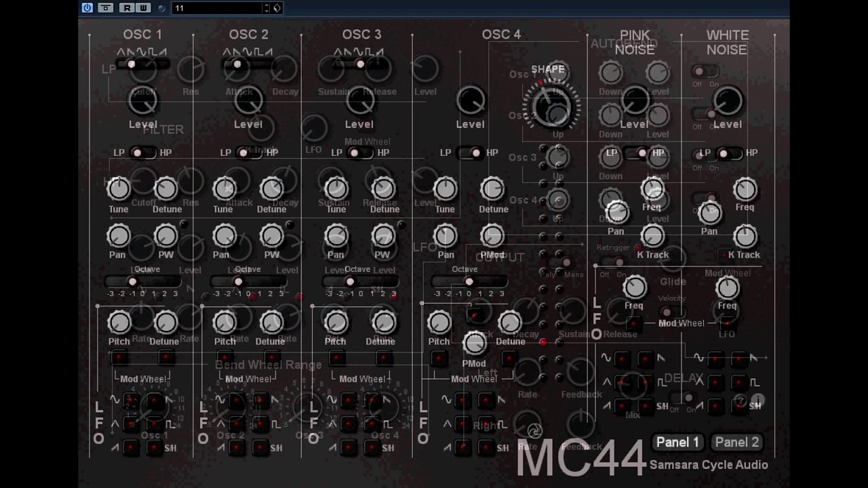The height and width of the screenshot is (488, 868).
Task: Flip the OSC 2 LP/HP filter switch
Action: 249,153
